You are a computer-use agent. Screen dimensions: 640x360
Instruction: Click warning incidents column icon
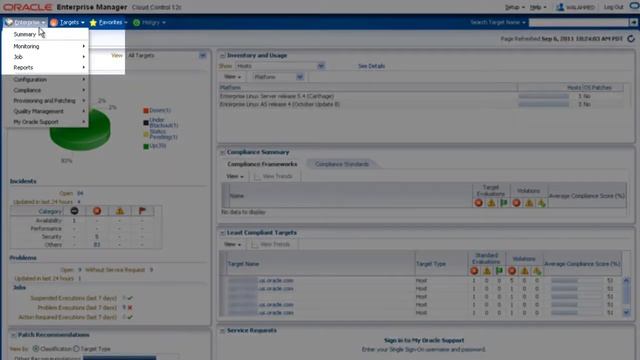coord(120,211)
